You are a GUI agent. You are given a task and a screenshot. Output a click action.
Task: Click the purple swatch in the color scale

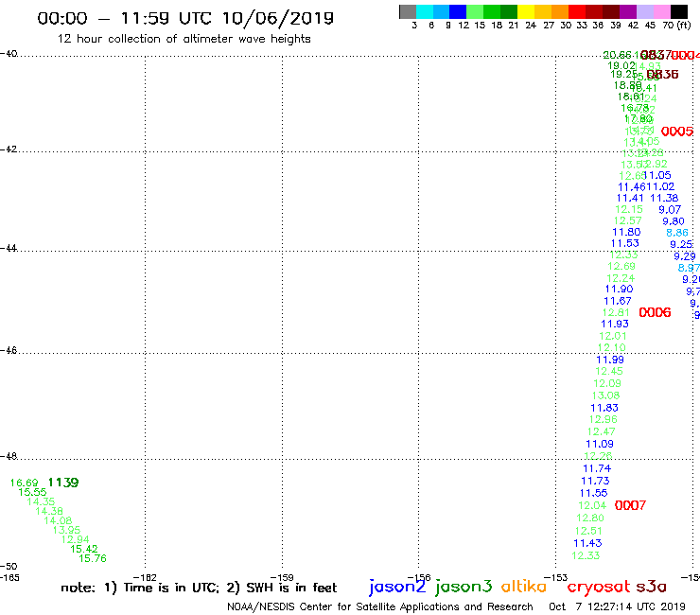point(628,11)
